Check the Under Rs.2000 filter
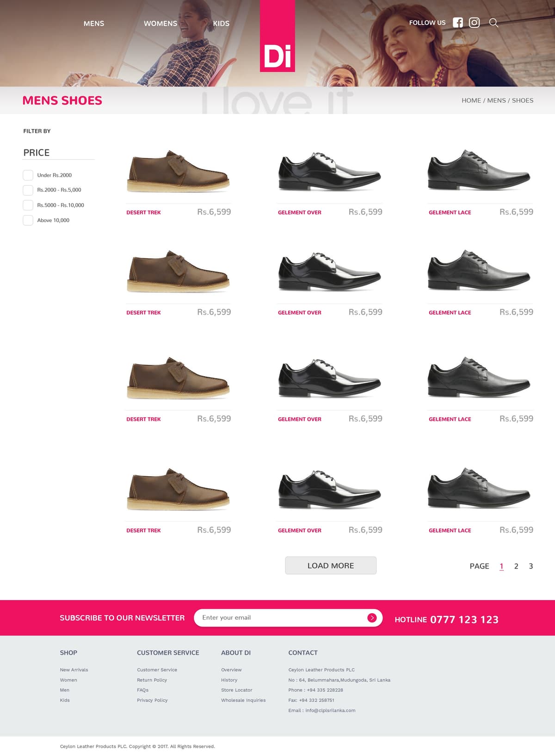This screenshot has width=555, height=756. [x=28, y=175]
